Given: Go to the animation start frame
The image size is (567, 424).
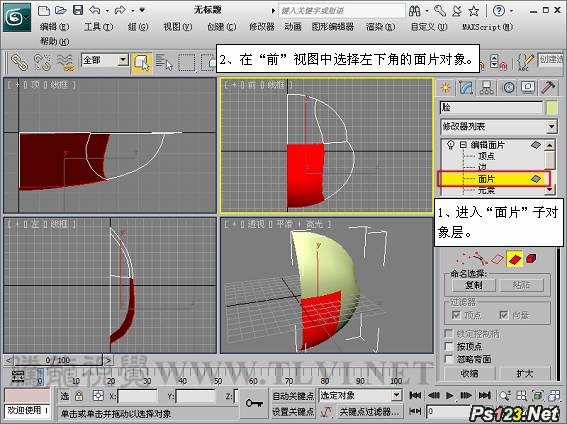Looking at the screenshot, I should tap(415, 396).
